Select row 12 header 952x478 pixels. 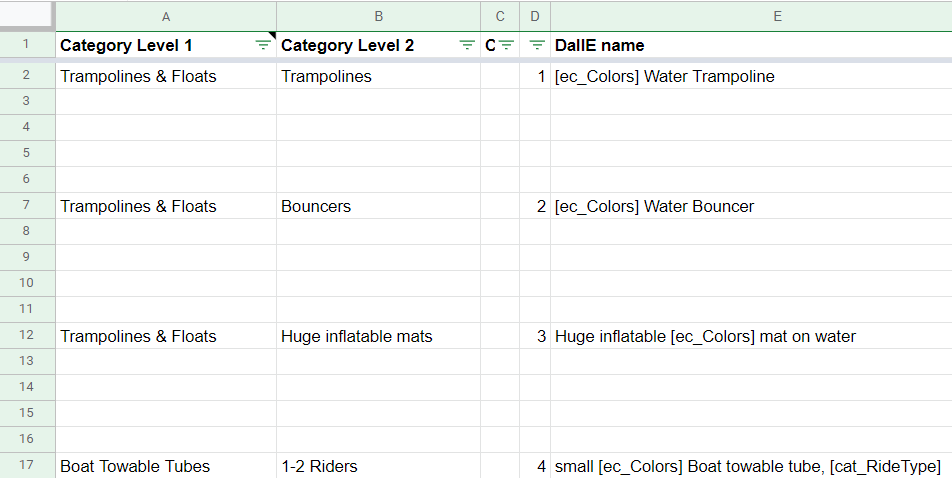tap(27, 335)
